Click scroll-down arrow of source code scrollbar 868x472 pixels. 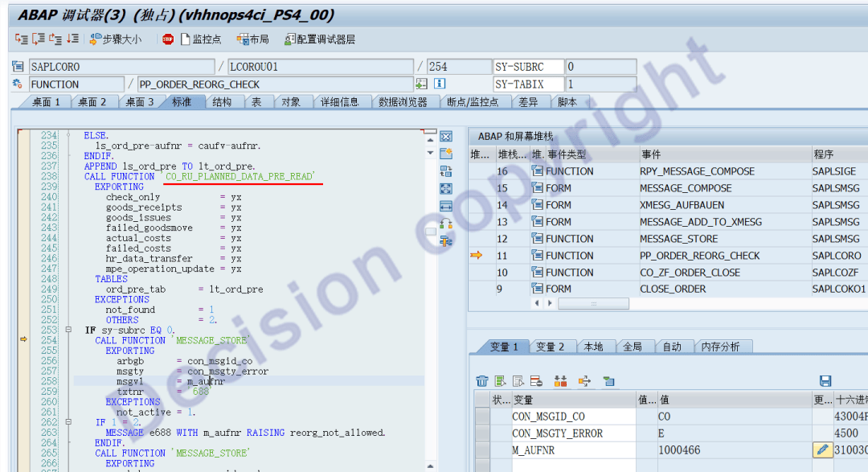click(431, 153)
